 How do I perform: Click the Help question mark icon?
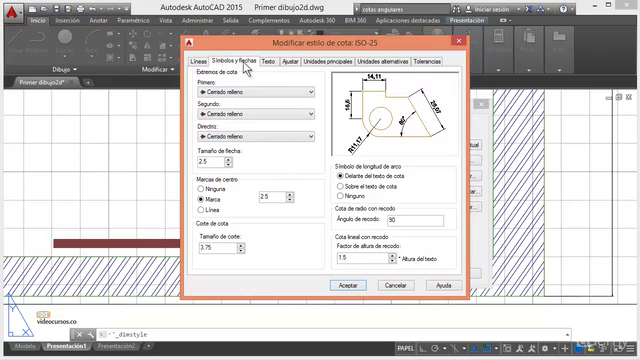[x=563, y=9]
